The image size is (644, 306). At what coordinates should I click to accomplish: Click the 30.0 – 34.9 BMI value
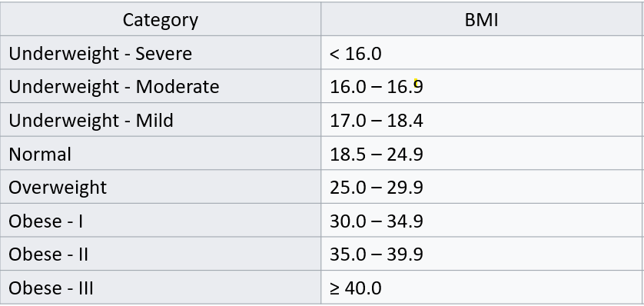pos(377,221)
